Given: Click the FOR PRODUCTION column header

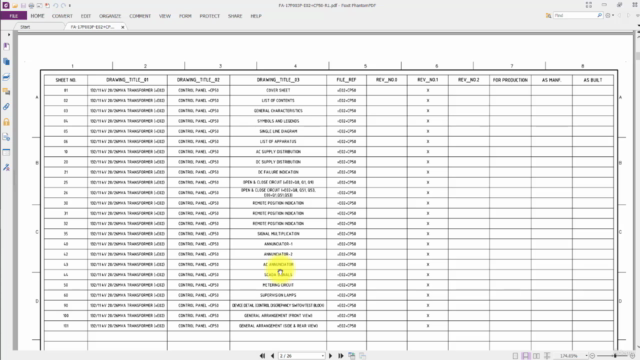Looking at the screenshot, I should pos(510,80).
